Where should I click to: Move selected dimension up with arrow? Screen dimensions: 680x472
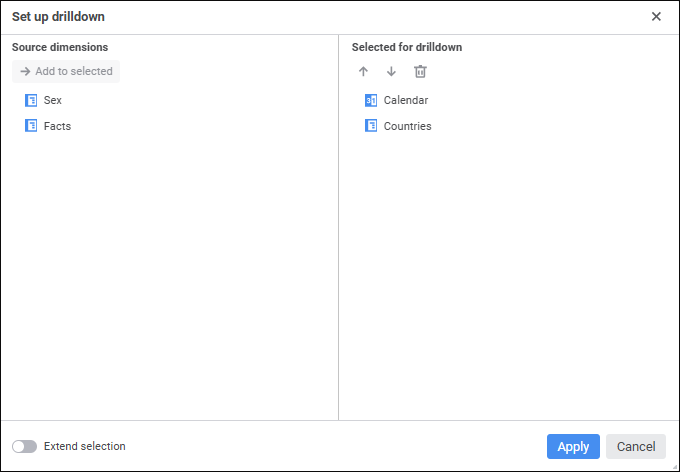(363, 72)
